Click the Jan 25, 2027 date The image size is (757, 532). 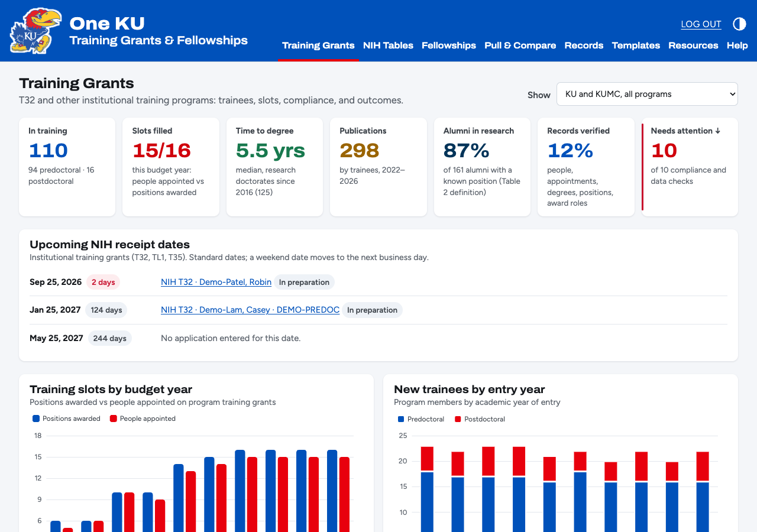(x=55, y=310)
